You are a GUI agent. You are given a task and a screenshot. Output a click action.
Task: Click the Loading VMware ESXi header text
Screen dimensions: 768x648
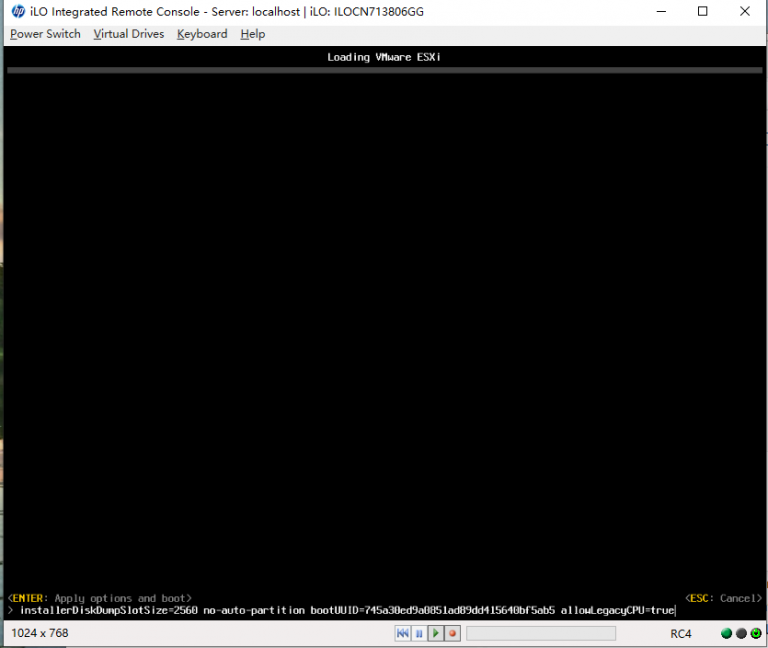pos(384,57)
